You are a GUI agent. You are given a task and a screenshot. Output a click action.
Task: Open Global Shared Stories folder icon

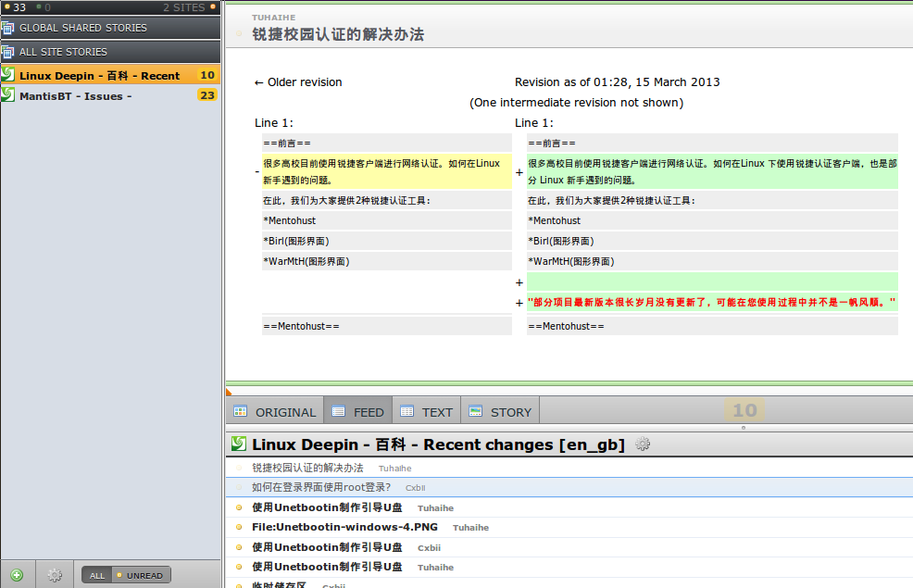pyautogui.click(x=7, y=28)
